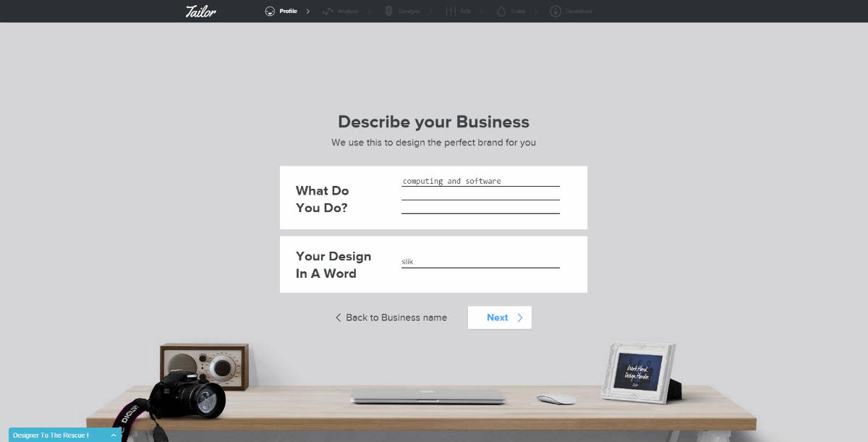Click the Profile smiley face icon

(270, 11)
